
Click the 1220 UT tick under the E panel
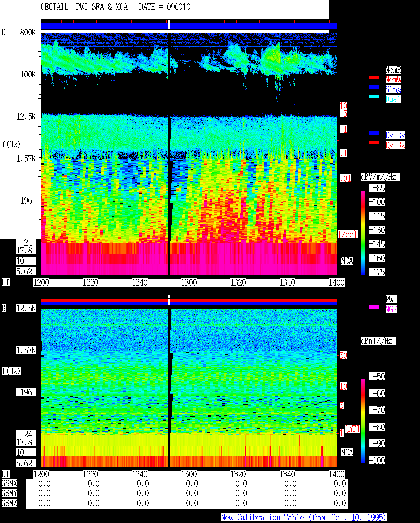pyautogui.click(x=91, y=282)
